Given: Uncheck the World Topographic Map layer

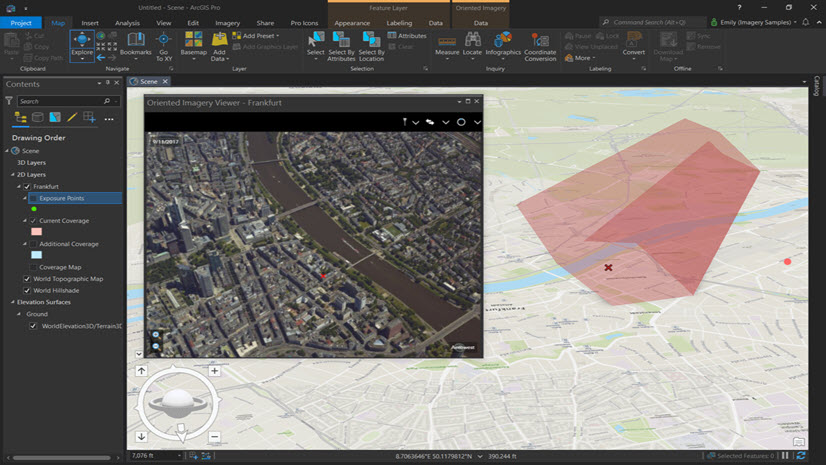Looking at the screenshot, I should pyautogui.click(x=27, y=279).
